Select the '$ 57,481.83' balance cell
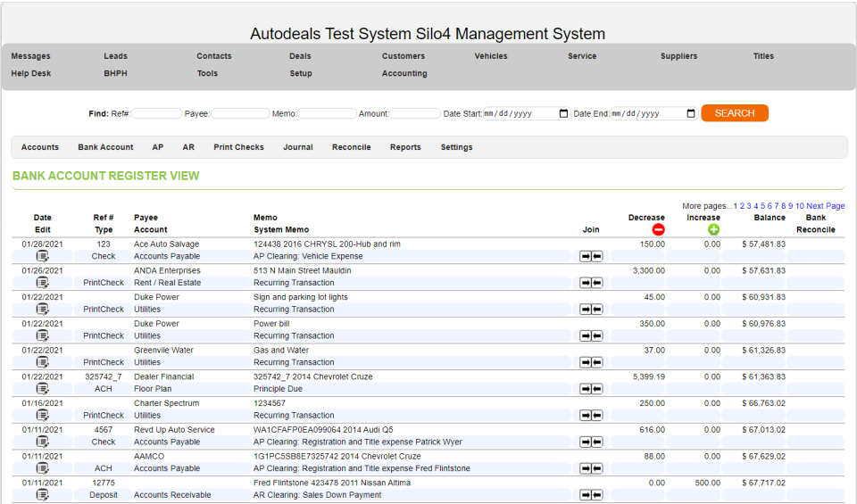 point(763,244)
